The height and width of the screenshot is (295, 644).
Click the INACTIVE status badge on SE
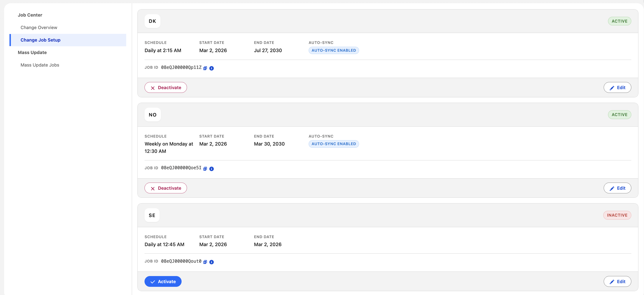coord(617,215)
